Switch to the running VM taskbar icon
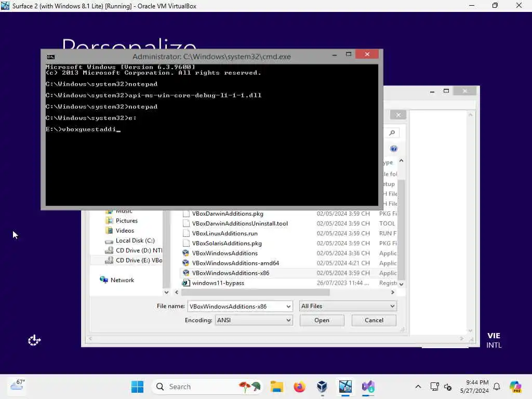Viewport: 532px width, 399px height. [x=345, y=387]
